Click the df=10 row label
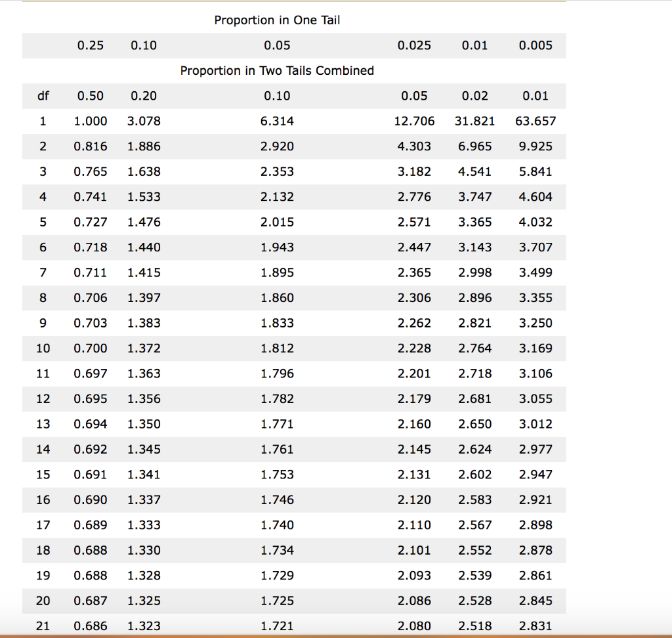This screenshot has width=672, height=638. 43,349
